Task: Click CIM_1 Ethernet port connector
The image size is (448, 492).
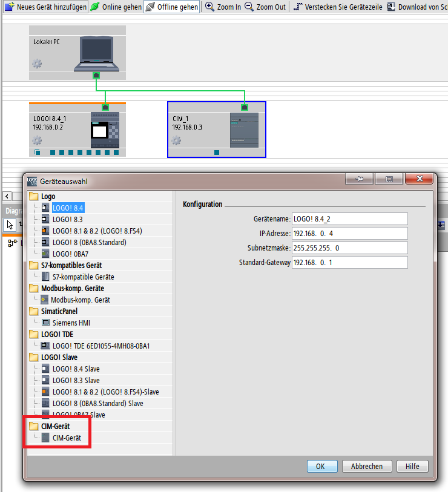Action: click(x=245, y=107)
